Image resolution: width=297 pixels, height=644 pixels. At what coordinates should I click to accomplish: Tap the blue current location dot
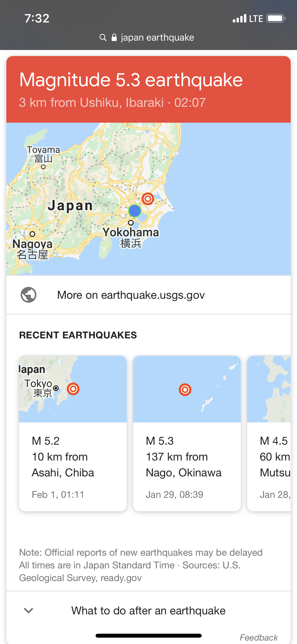(x=135, y=211)
